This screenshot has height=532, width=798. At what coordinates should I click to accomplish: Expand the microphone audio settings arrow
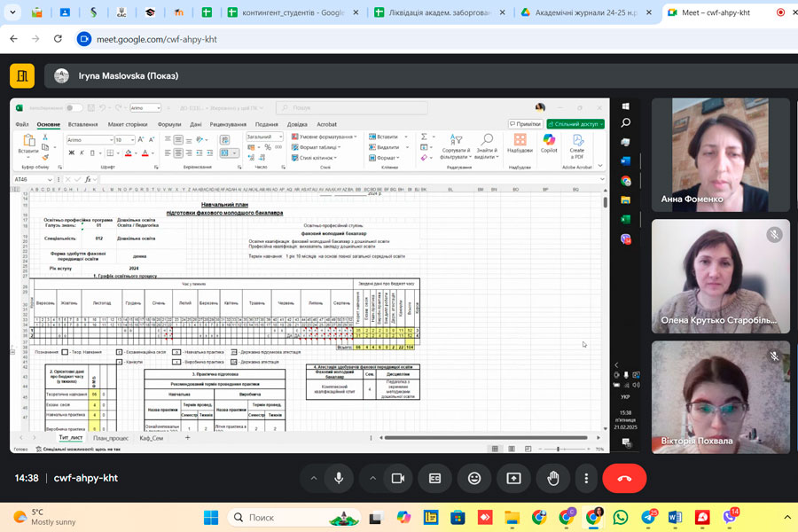tap(312, 478)
